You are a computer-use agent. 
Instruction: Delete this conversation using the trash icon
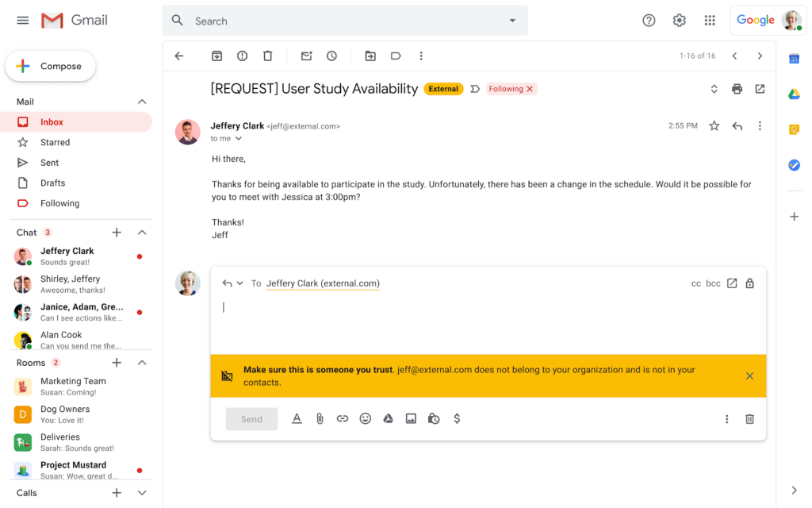click(267, 56)
